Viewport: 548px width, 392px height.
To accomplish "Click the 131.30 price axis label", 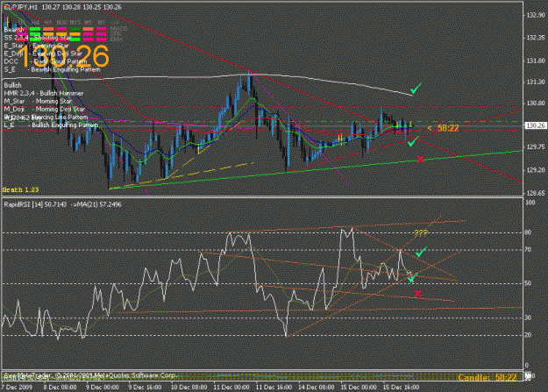I will click(535, 82).
